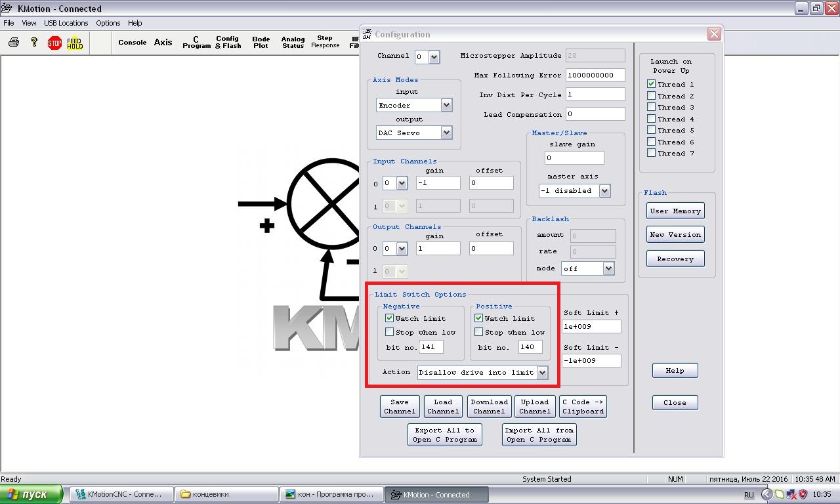The height and width of the screenshot is (504, 840).
Task: Open the Backlash mode dropdown
Action: click(x=608, y=268)
